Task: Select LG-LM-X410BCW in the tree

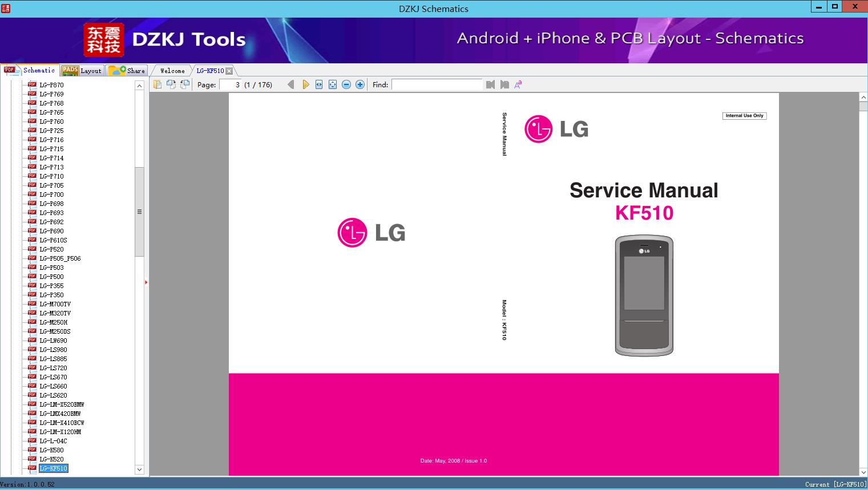Action: pos(62,423)
